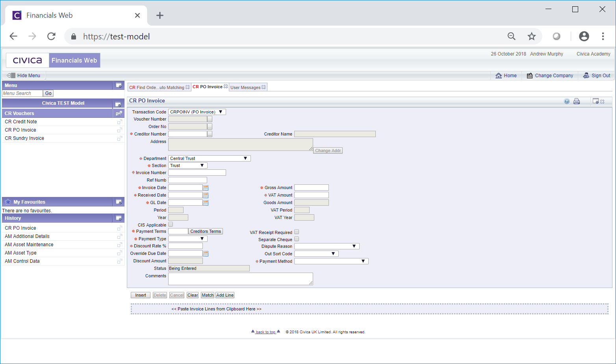This screenshot has width=616, height=364.
Task: Open the Invoice Date calendar picker
Action: pyautogui.click(x=206, y=188)
